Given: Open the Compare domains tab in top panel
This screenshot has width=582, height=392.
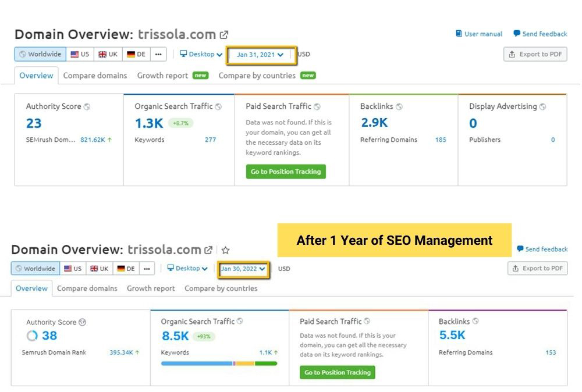Looking at the screenshot, I should click(x=95, y=76).
